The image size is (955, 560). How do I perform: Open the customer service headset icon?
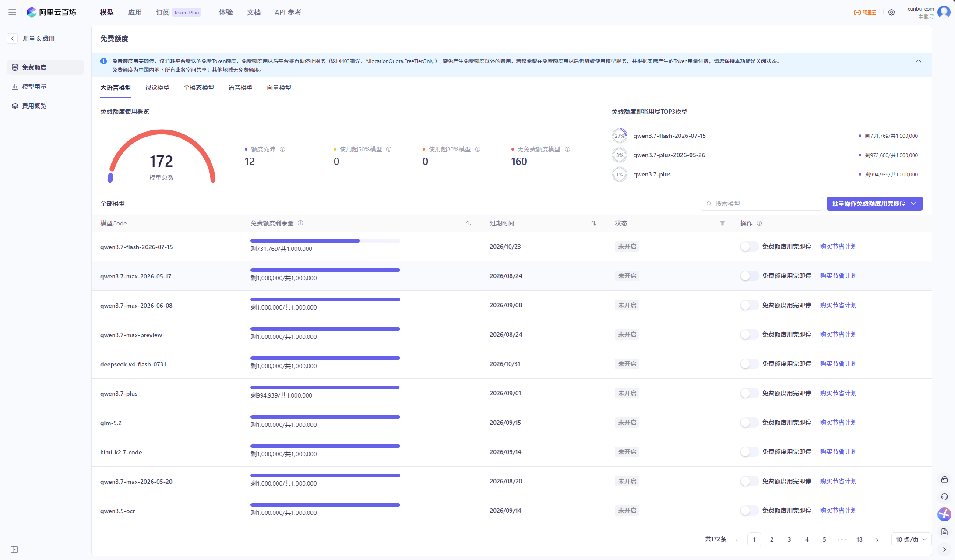944,497
